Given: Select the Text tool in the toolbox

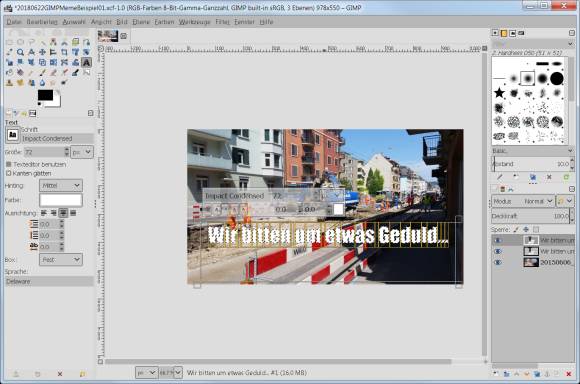Looking at the screenshot, I should (x=86, y=62).
